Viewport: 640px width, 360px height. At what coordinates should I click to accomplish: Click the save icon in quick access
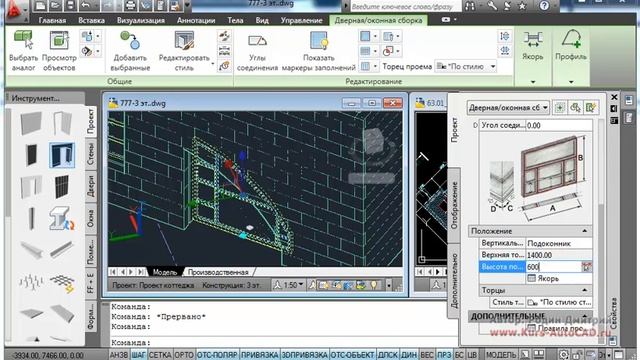[71, 6]
